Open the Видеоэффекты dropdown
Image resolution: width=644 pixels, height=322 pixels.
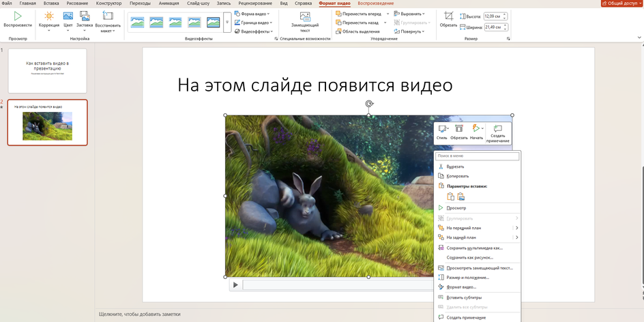[x=253, y=31]
